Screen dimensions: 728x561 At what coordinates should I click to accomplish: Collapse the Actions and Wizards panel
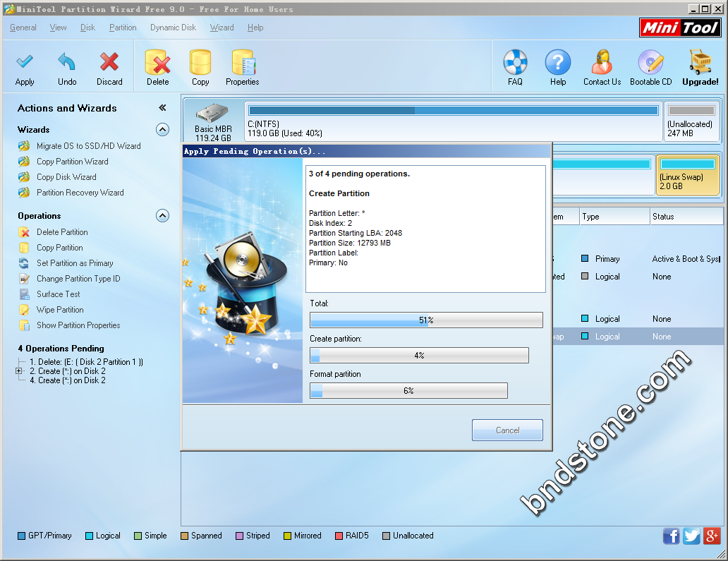(x=162, y=108)
